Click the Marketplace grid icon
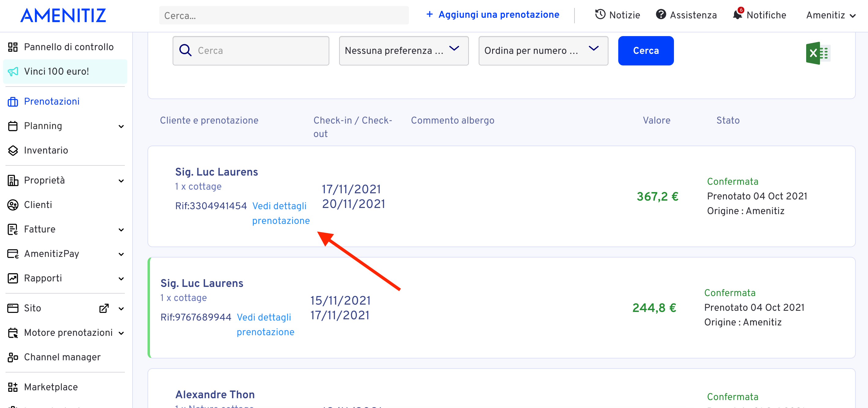Screen dimensions: 868x408 (13, 387)
